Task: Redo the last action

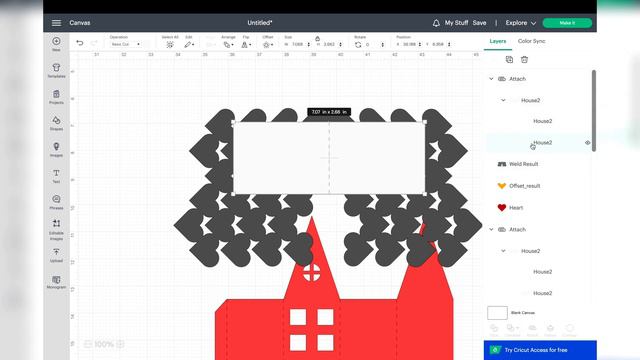Action: point(94,43)
